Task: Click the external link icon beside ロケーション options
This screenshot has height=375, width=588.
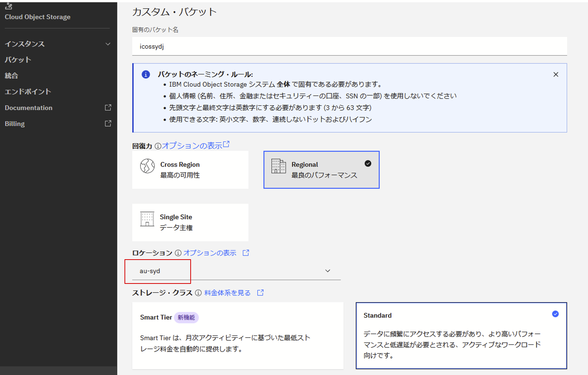Action: click(x=246, y=253)
